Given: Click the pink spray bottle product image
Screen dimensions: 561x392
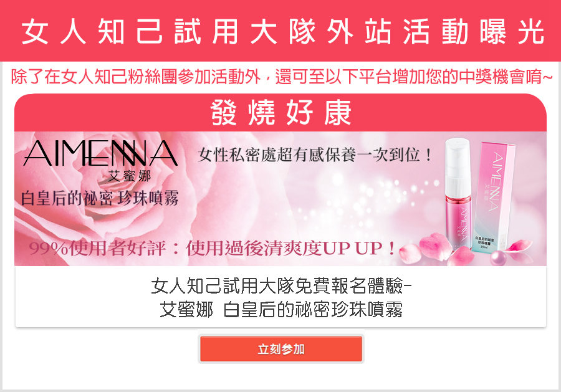Looking at the screenshot, I should point(458,193).
